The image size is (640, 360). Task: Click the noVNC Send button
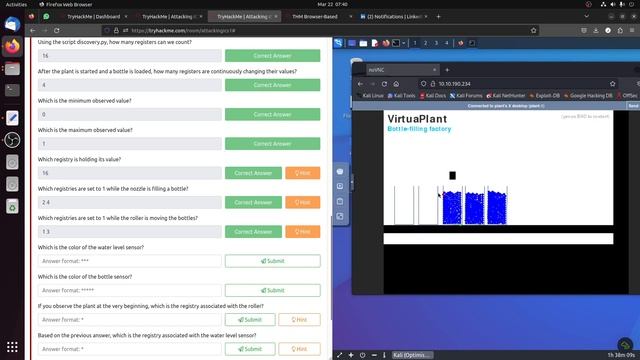pos(633,106)
